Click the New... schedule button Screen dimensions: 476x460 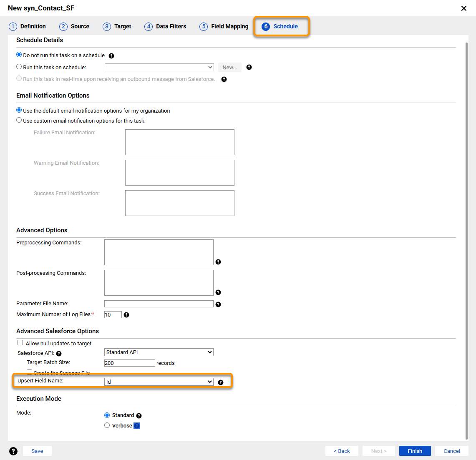[x=230, y=68]
